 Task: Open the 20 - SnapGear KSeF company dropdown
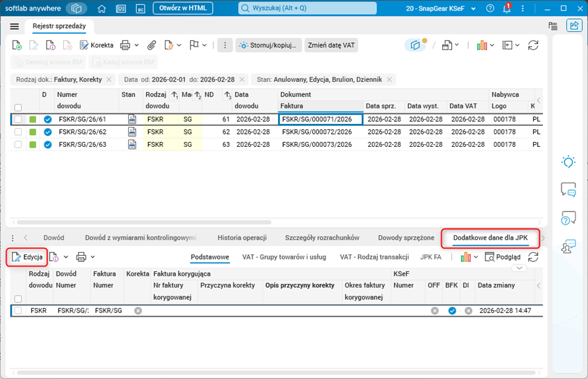pos(440,9)
